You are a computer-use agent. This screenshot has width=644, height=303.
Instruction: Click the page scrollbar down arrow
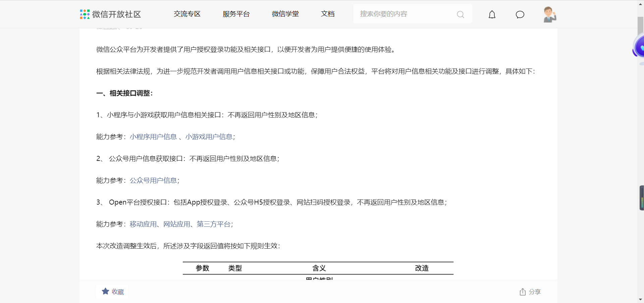click(x=640, y=299)
